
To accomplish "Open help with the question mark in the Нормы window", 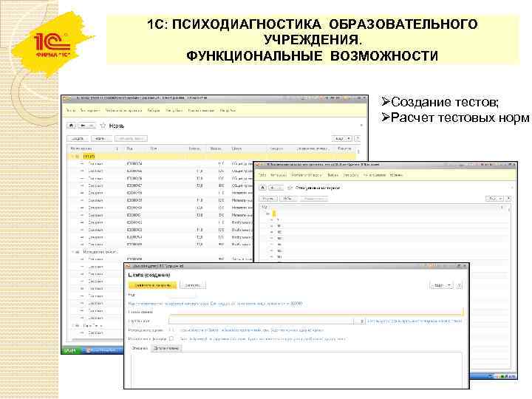I will 358,138.
